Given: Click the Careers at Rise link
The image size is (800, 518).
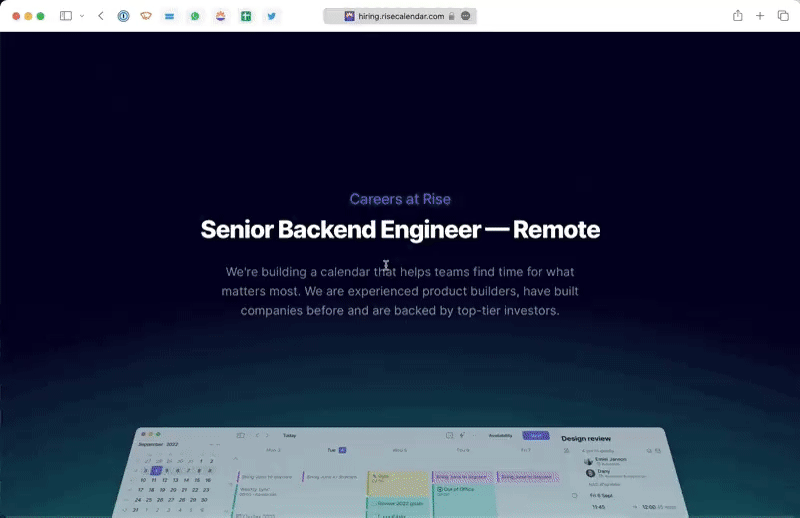Looking at the screenshot, I should (x=400, y=199).
